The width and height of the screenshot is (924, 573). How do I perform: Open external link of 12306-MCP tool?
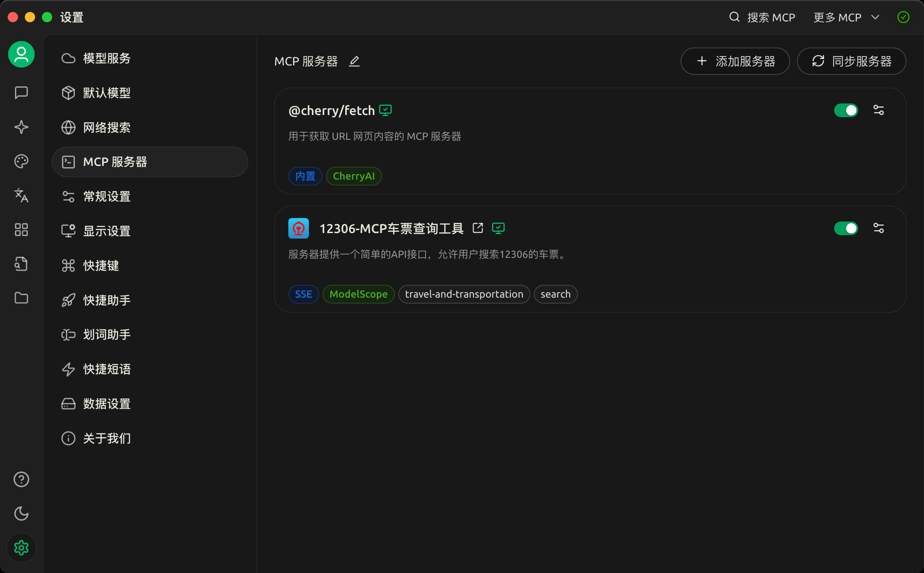(x=478, y=228)
